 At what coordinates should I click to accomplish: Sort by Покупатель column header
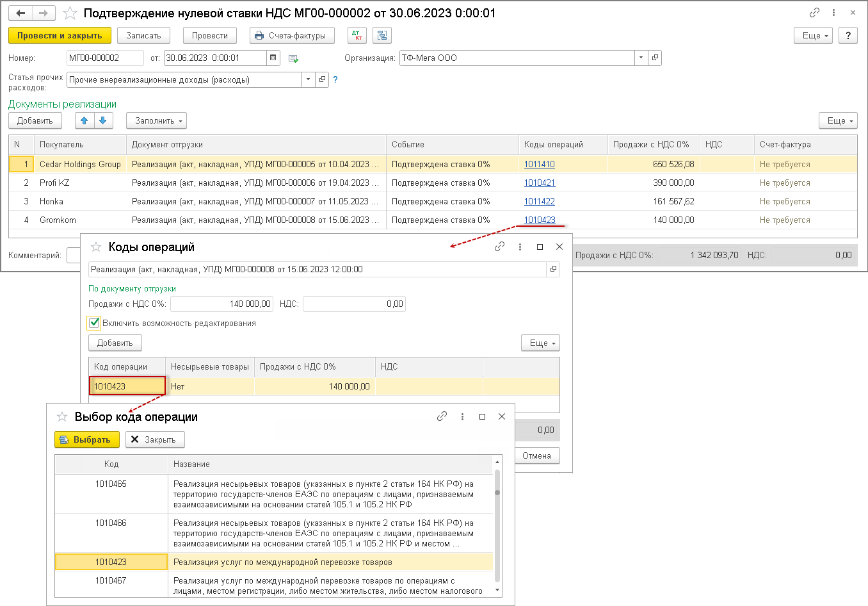coord(80,144)
